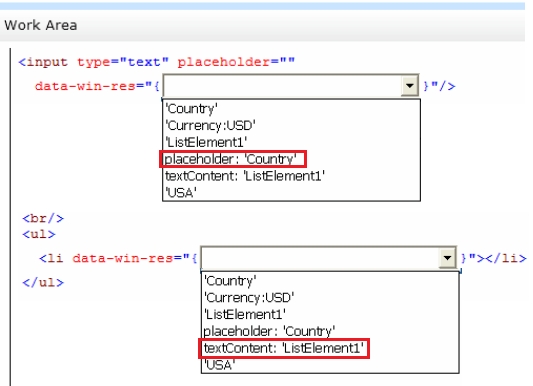Click the opening ul tag text
The image size is (533, 386).
pyautogui.click(x=39, y=234)
